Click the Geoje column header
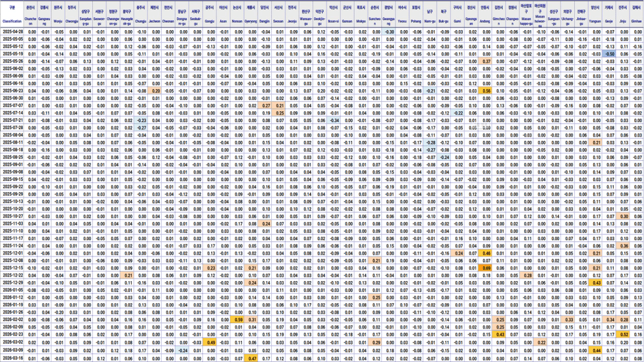The width and height of the screenshot is (644, 362). [x=609, y=15]
